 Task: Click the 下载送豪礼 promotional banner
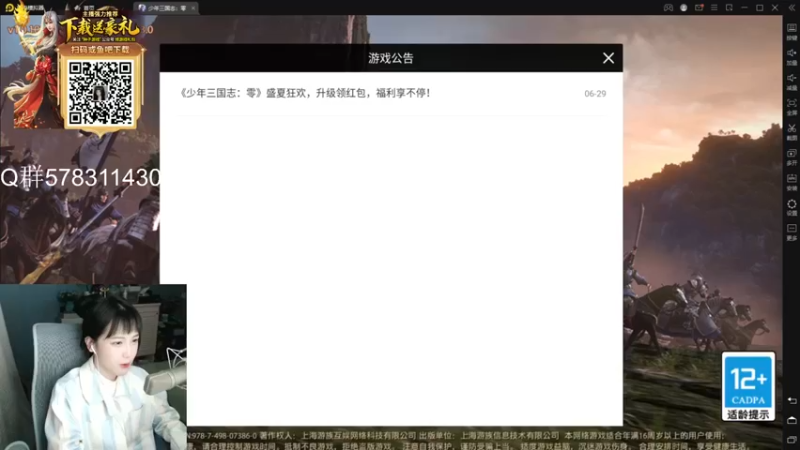tap(101, 28)
